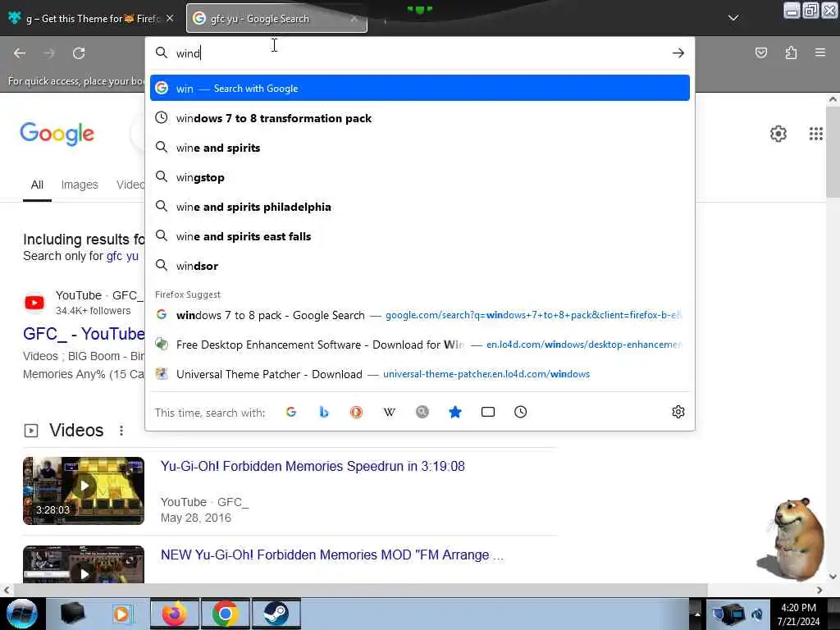This screenshot has height=630, width=840.
Task: Open 'Yu-Gi-Oh! Forbidden Memories Speedrun in 3:19:08' link
Action: pyautogui.click(x=313, y=466)
